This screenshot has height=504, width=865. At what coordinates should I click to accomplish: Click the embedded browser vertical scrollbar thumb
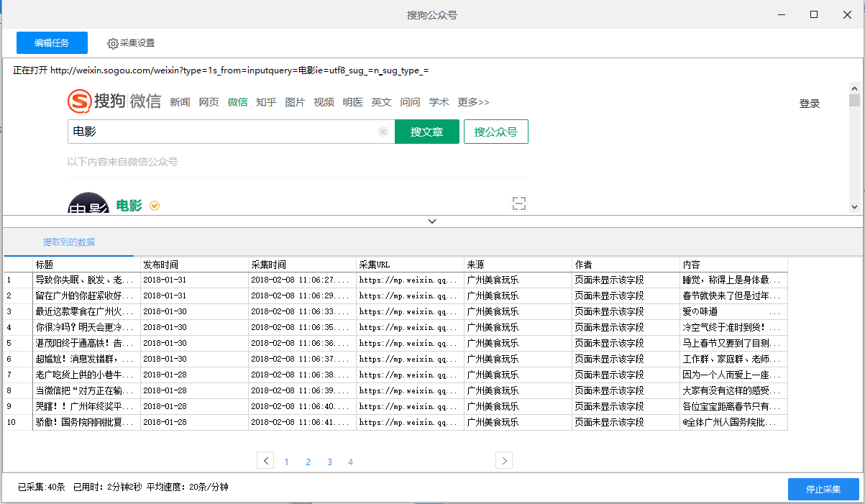coord(854,100)
